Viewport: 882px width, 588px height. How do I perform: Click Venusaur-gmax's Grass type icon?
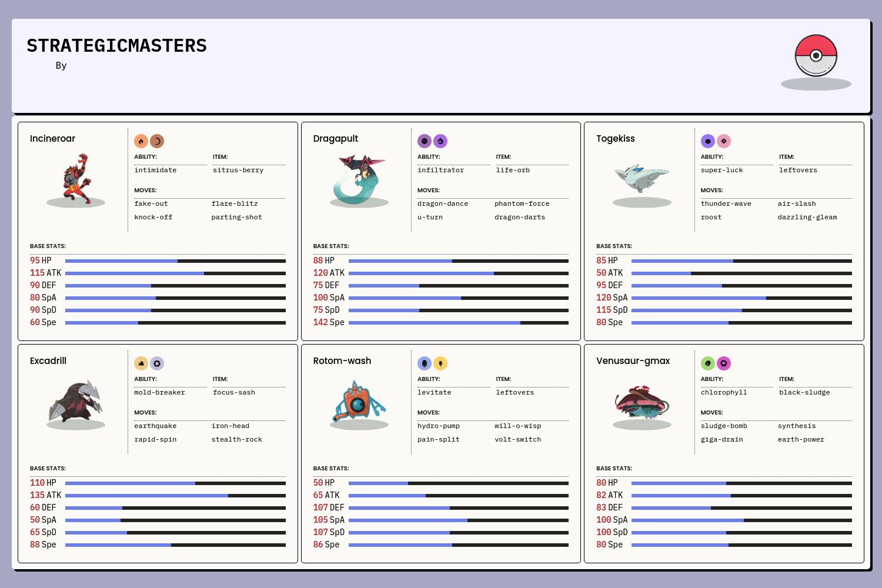tap(708, 363)
